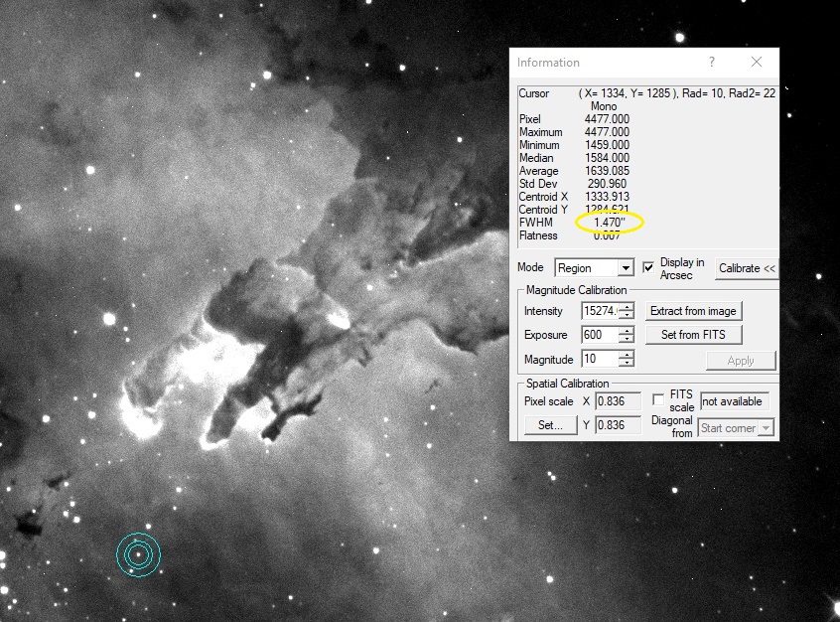This screenshot has height=622, width=840.
Task: Increase Magnitude using the up arrow
Action: [x=627, y=355]
